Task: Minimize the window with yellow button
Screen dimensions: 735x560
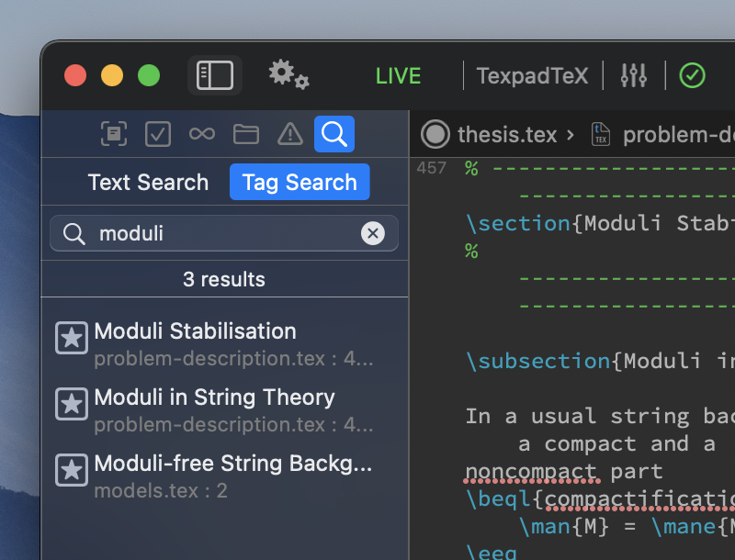Action: [x=112, y=75]
